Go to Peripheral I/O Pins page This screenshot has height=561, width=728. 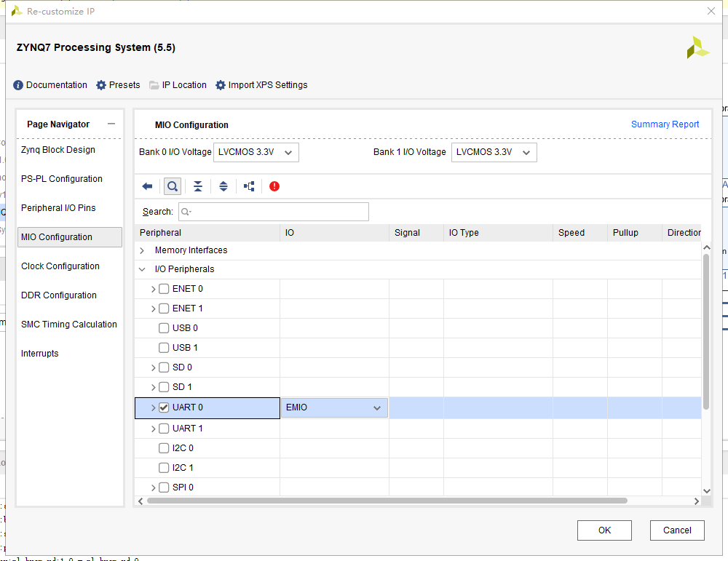58,208
